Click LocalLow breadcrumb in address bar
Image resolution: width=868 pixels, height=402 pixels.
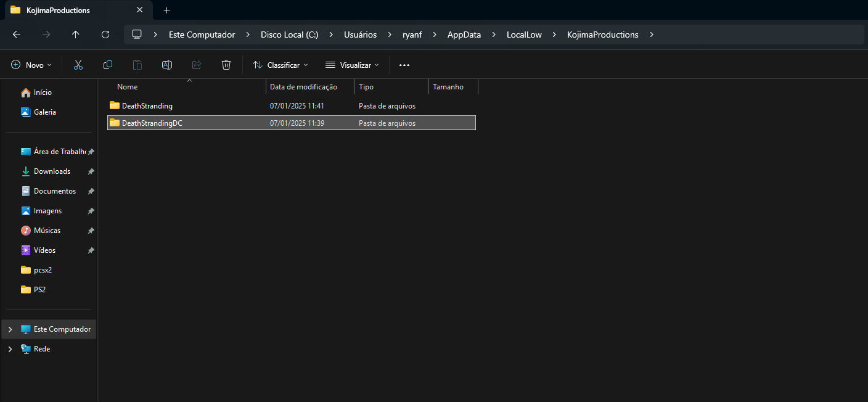coord(524,35)
